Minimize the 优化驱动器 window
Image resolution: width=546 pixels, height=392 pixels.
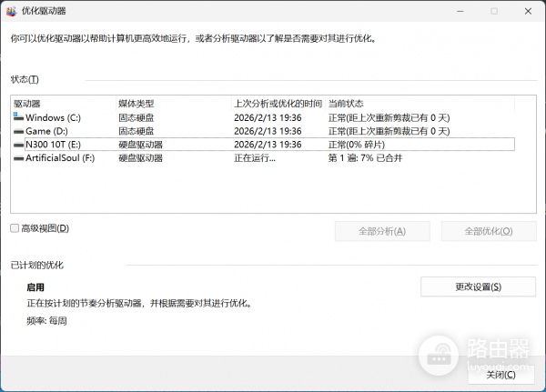460,11
